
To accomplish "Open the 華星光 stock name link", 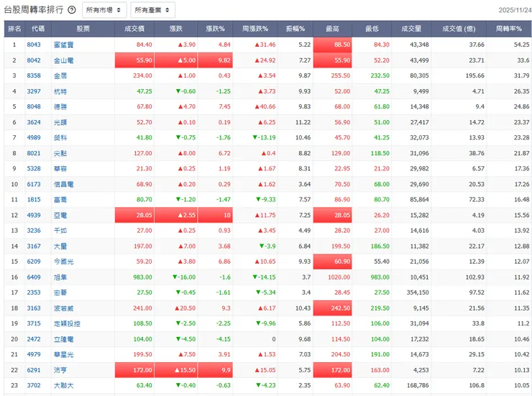I will [63, 354].
